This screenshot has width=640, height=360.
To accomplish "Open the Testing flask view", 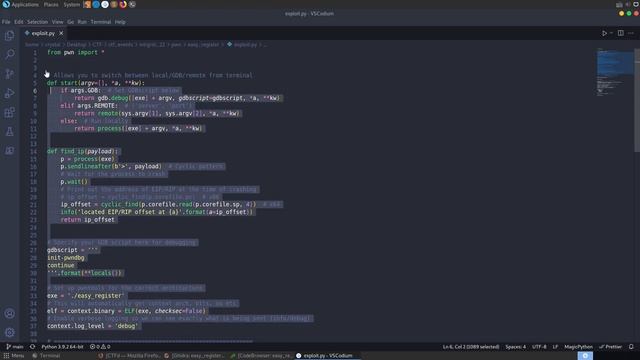I will pyautogui.click(x=9, y=131).
